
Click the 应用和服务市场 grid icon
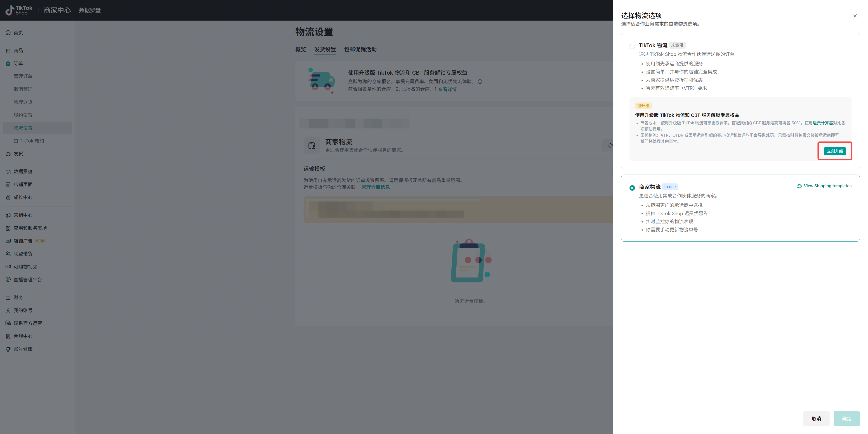[x=8, y=228]
